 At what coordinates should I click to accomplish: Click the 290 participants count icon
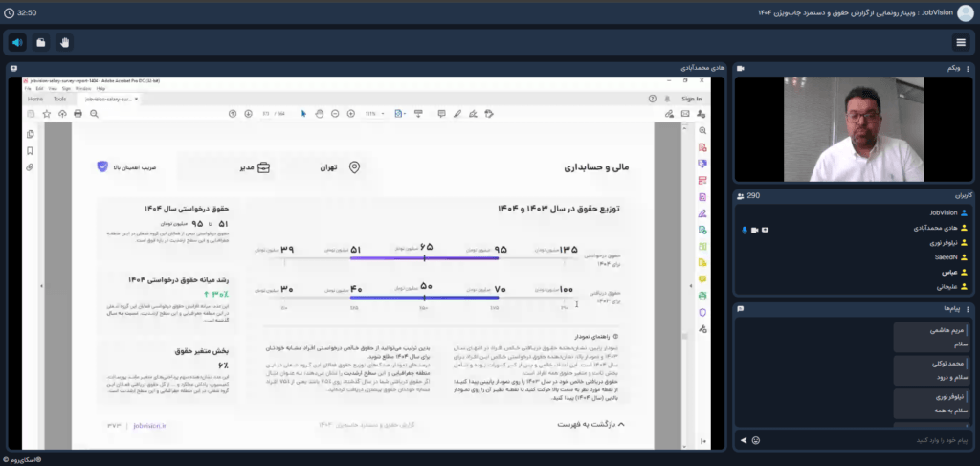(741, 196)
